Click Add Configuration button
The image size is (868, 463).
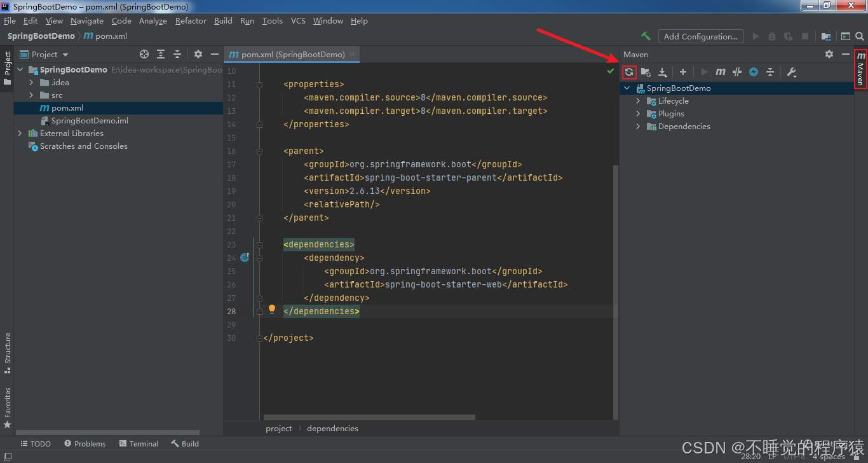(701, 36)
